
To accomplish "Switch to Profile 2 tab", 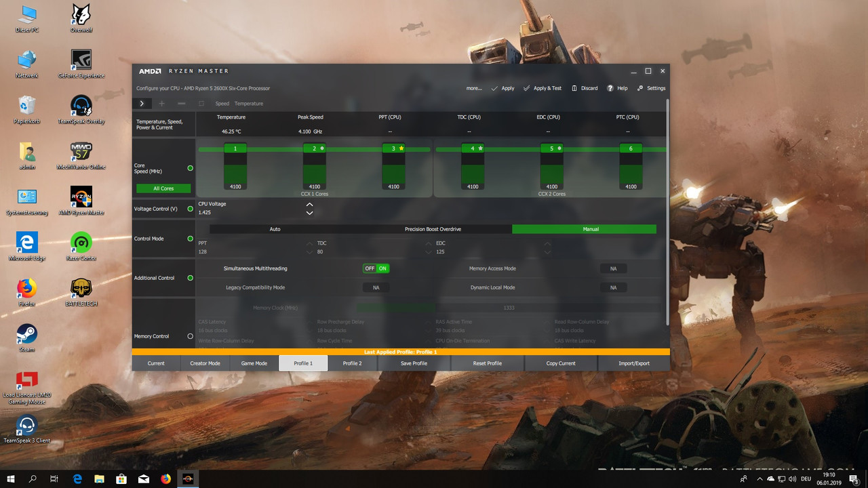I will click(352, 363).
